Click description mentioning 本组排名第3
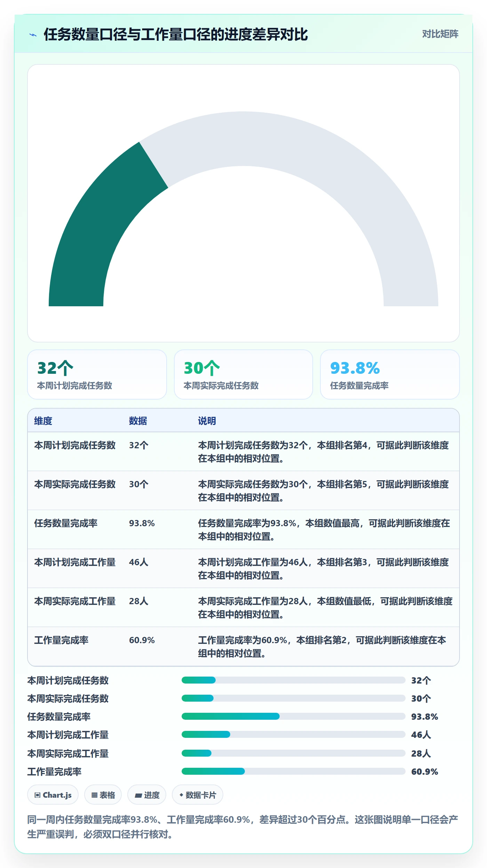 click(x=324, y=569)
